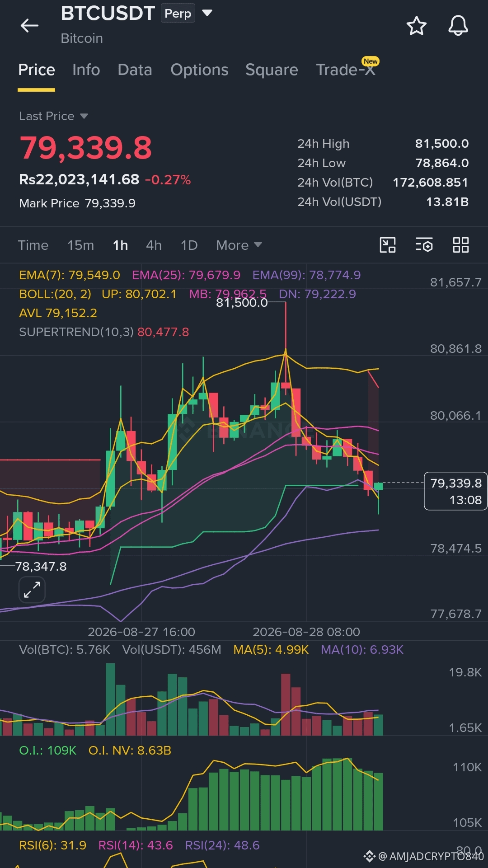Switch to the Info tab

[86, 70]
